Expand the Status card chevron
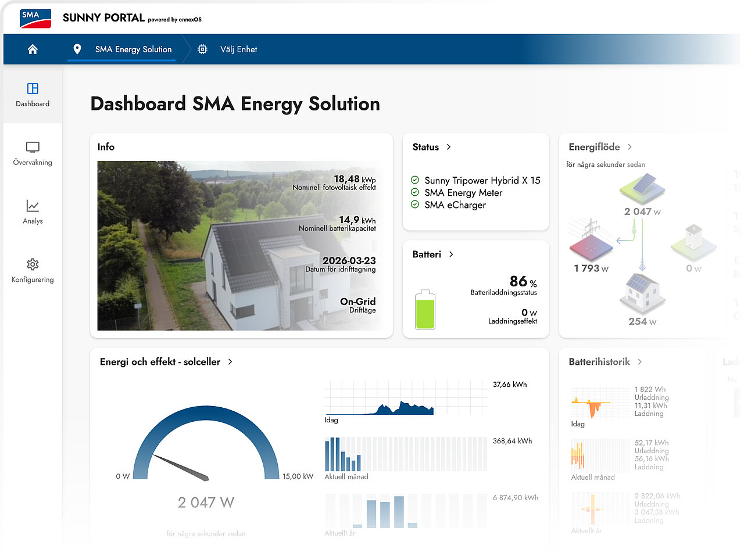 point(449,147)
